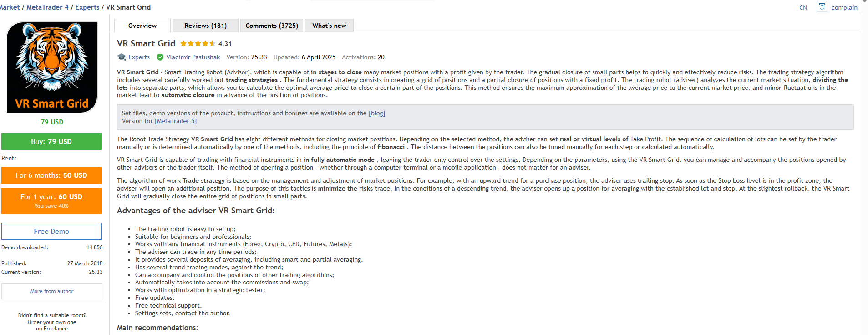This screenshot has height=335, width=868.
Task: Open More from author
Action: point(52,291)
